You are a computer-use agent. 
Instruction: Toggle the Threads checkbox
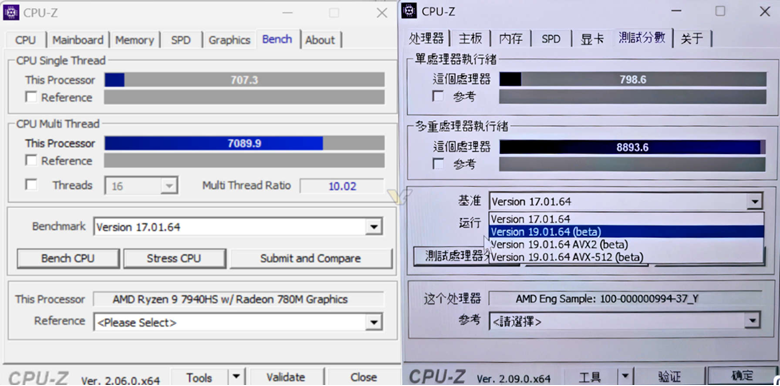(x=31, y=185)
